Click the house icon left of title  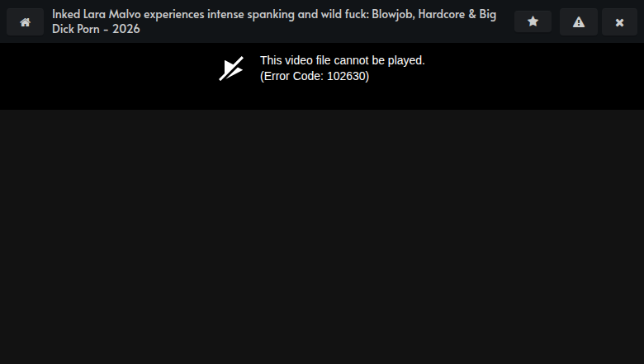pos(25,21)
